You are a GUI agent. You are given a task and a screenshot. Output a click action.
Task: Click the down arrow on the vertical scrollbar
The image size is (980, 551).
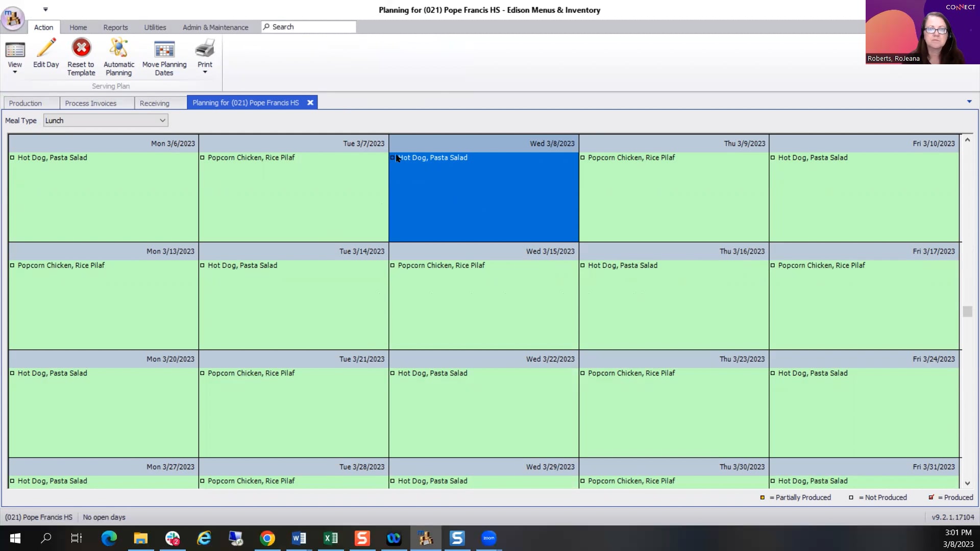point(967,483)
